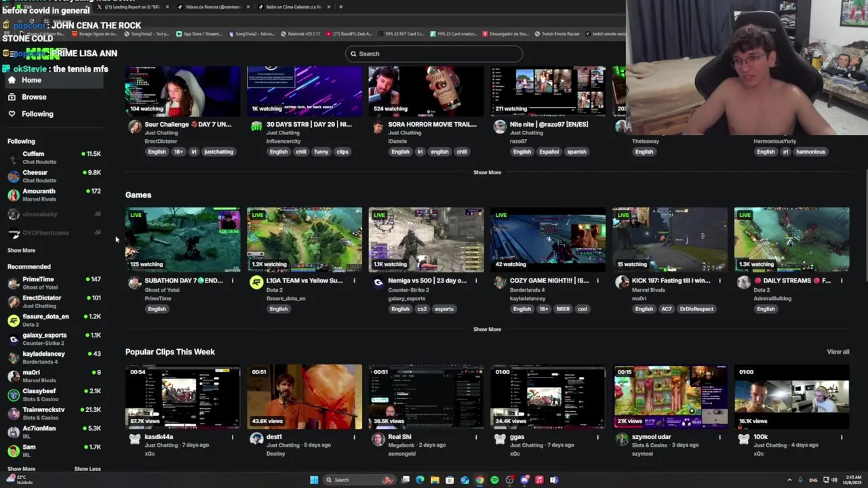Open Windows taskbar search box
Screen dimensions: 868x488
359,480
